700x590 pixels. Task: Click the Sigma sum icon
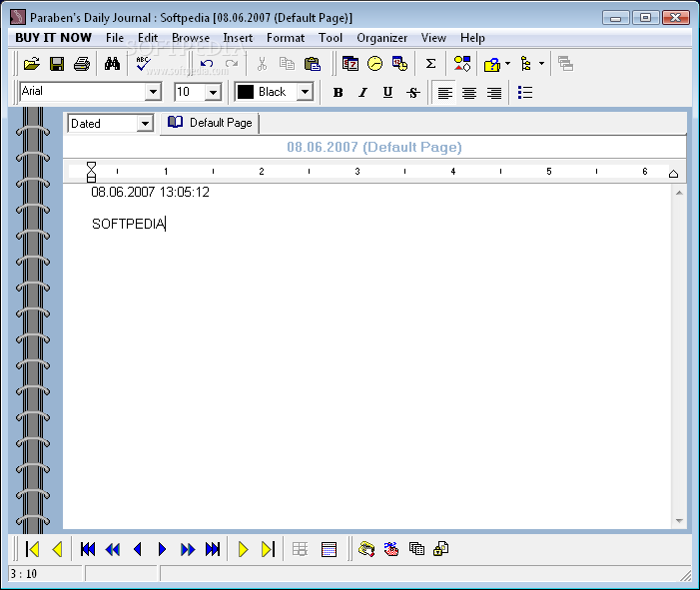point(430,64)
